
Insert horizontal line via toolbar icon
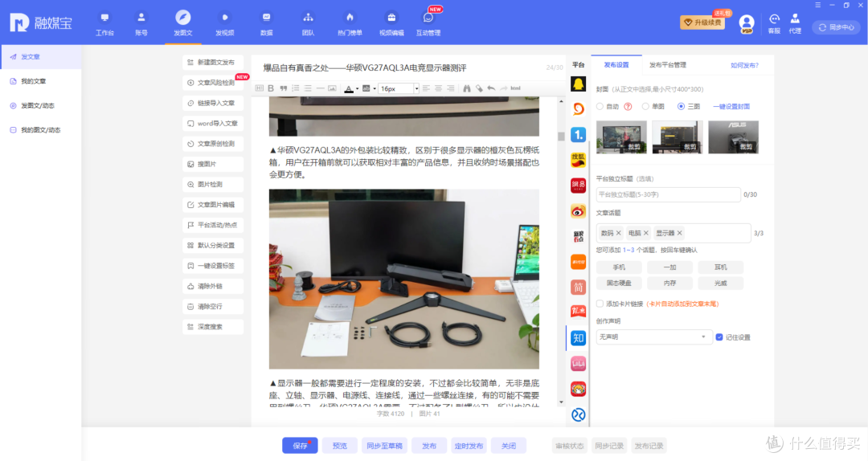click(320, 88)
